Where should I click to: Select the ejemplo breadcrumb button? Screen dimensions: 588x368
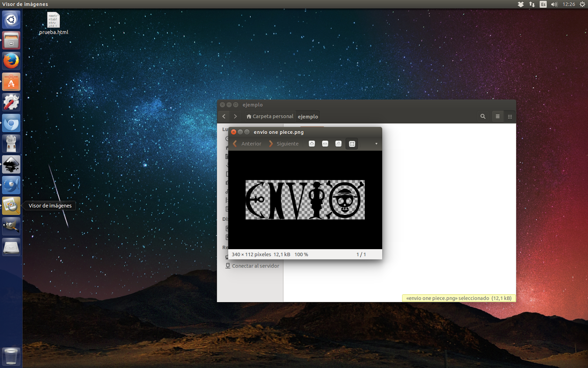(308, 117)
